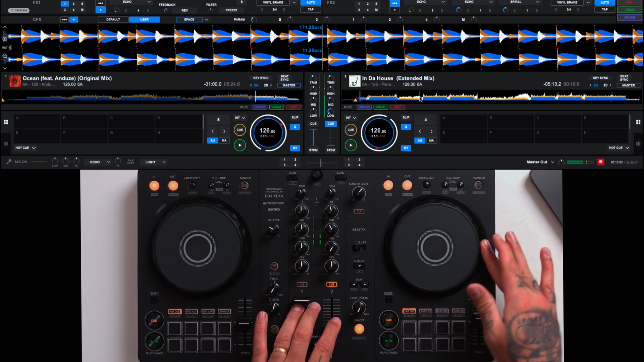Expand the Master Out dropdown
The width and height of the screenshot is (644, 362).
552,162
